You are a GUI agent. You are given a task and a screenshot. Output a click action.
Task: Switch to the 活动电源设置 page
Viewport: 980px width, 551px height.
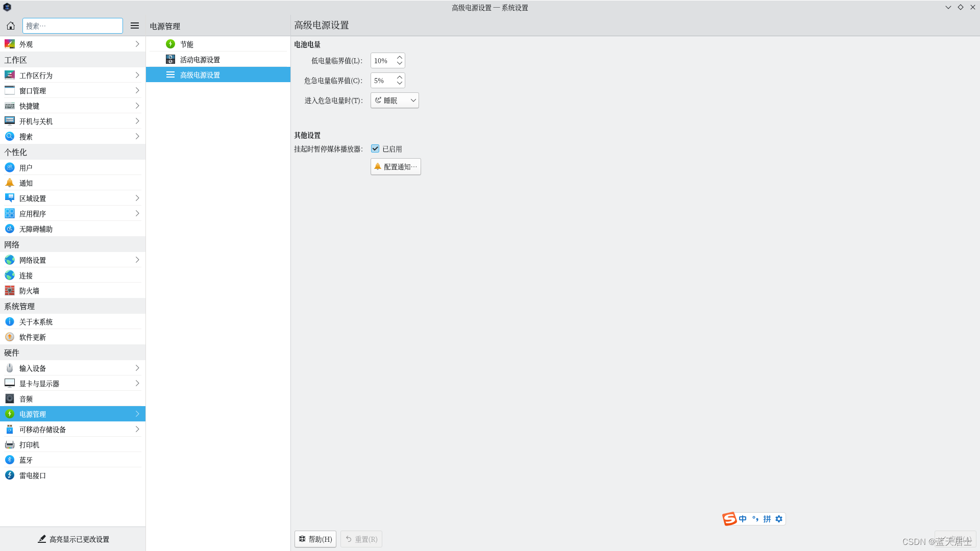coord(200,60)
